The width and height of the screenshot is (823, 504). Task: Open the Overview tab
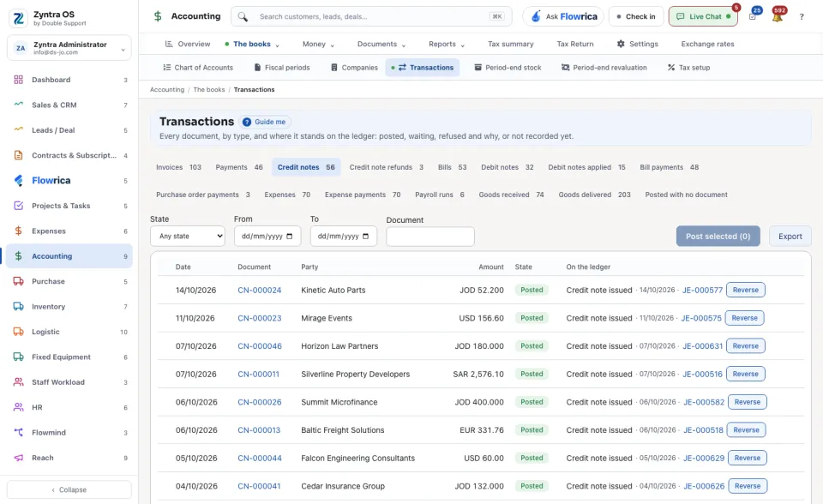pyautogui.click(x=188, y=44)
